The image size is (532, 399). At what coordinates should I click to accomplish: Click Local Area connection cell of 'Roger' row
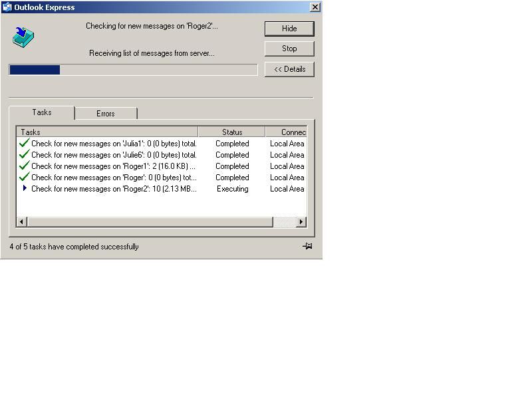[x=287, y=178]
